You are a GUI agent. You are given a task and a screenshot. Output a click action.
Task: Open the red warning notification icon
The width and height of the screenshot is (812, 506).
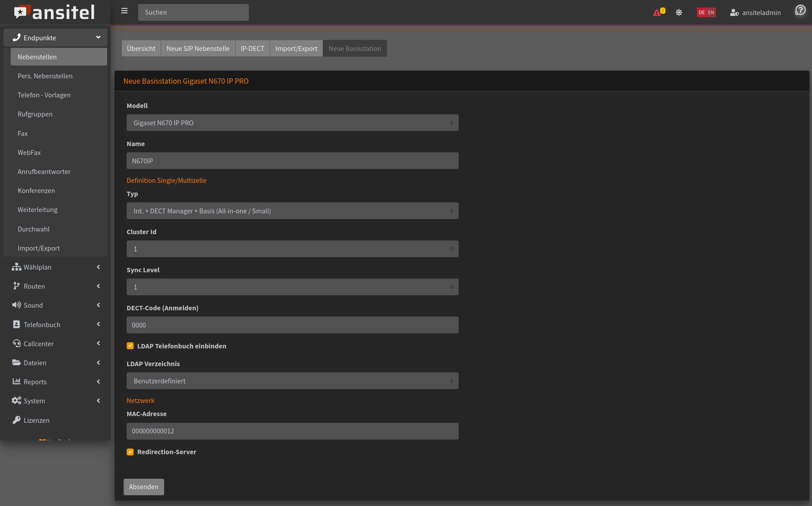point(657,12)
